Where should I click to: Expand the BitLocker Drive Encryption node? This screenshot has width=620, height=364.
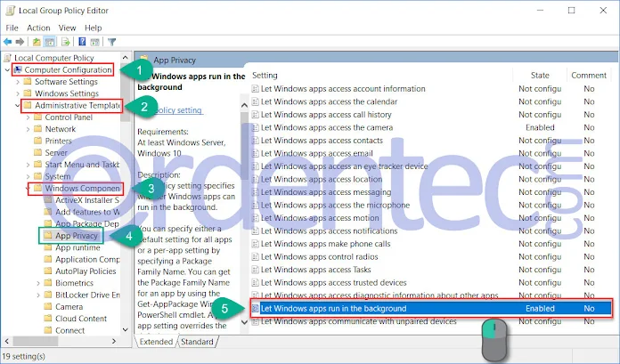38,295
